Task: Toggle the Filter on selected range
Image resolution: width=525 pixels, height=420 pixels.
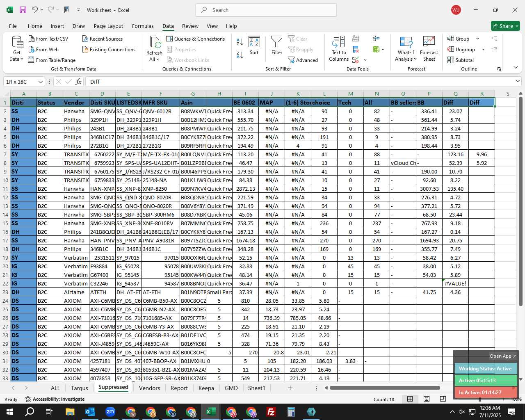Action: pyautogui.click(x=277, y=45)
